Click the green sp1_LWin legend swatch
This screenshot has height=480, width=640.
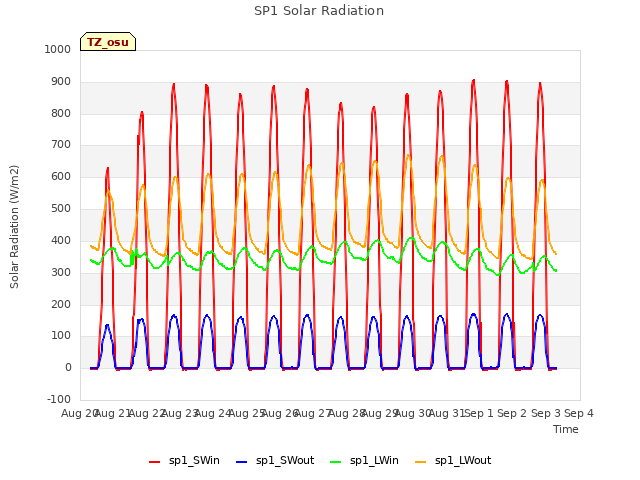[x=336, y=462]
